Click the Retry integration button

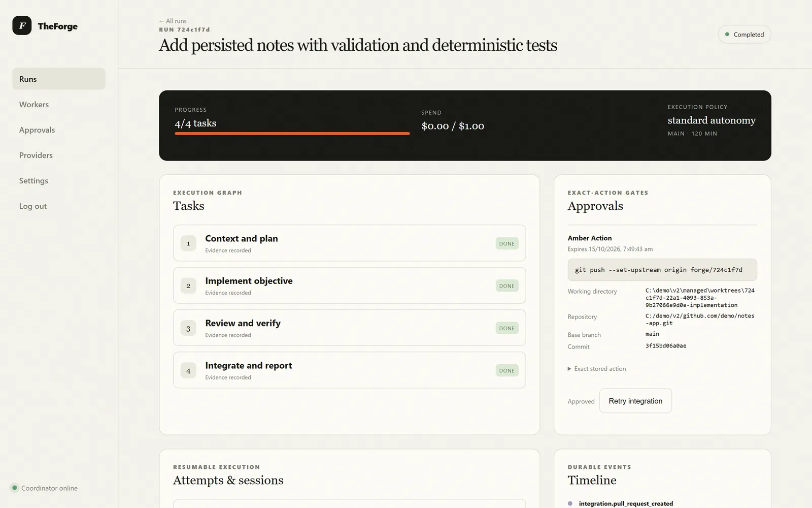pos(635,401)
